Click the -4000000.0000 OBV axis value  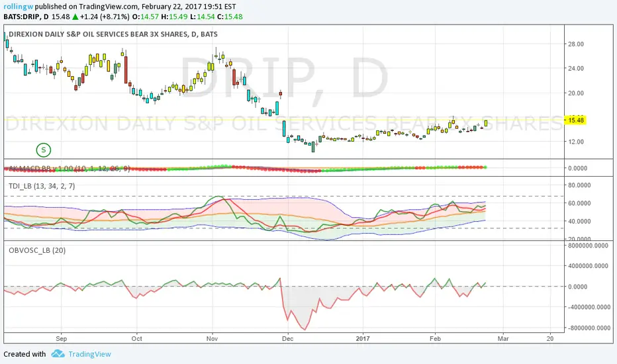pyautogui.click(x=589, y=307)
